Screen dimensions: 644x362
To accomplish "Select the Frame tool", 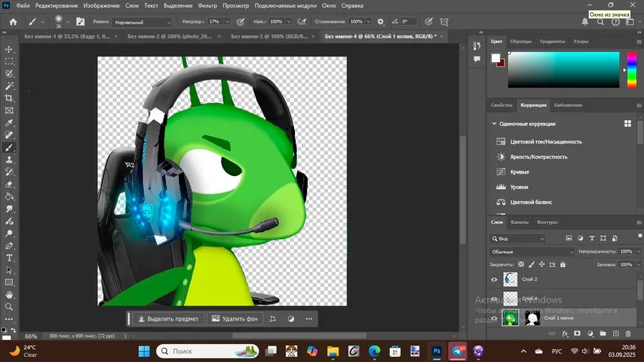I will 9,111.
